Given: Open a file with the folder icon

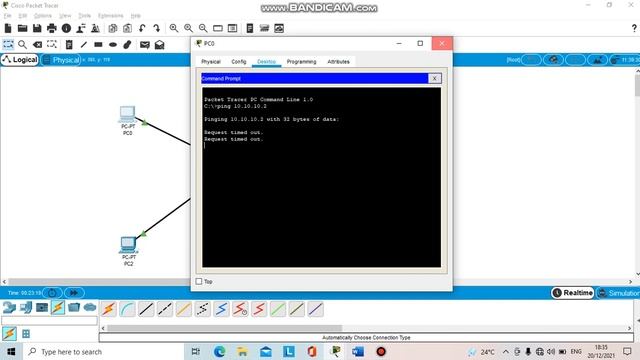Looking at the screenshot, I should 22,28.
